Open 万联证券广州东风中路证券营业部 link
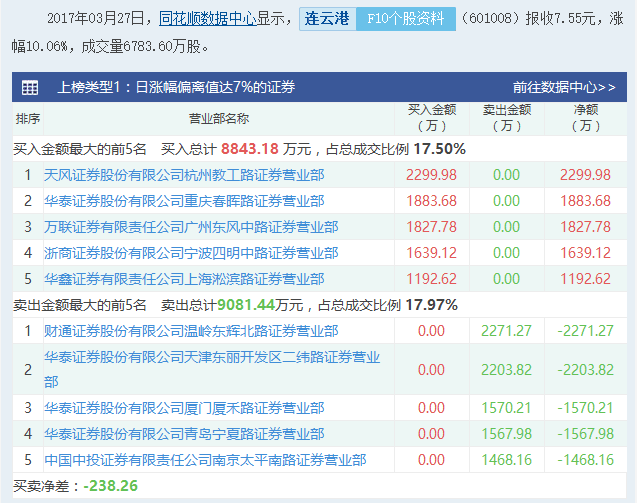Viewport: 637px width, 503px height. [x=191, y=227]
